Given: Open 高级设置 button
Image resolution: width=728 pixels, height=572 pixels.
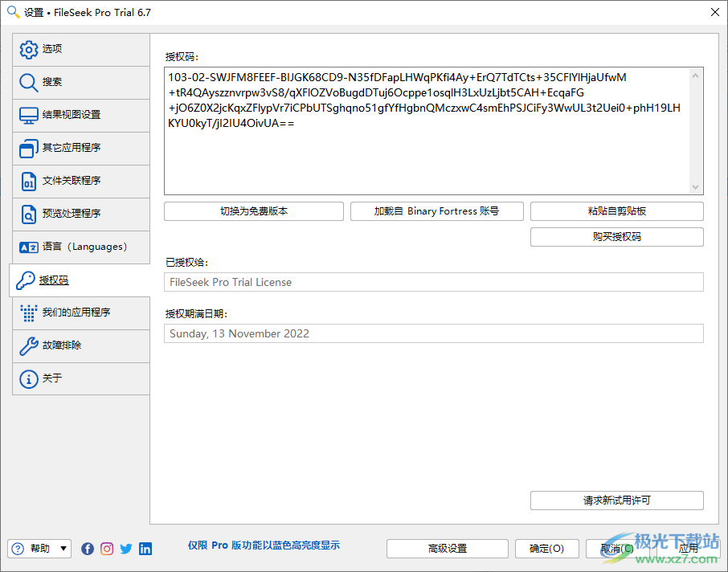Looking at the screenshot, I should pos(448,549).
